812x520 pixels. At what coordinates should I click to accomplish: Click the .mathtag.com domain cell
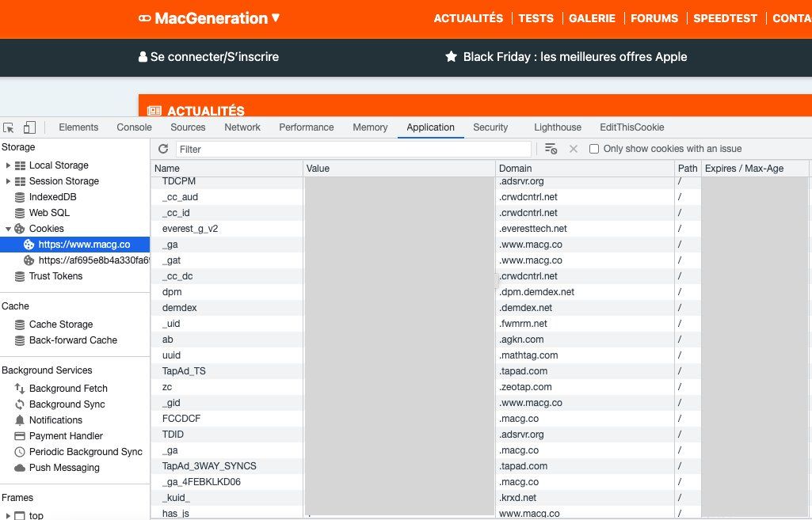pos(585,355)
